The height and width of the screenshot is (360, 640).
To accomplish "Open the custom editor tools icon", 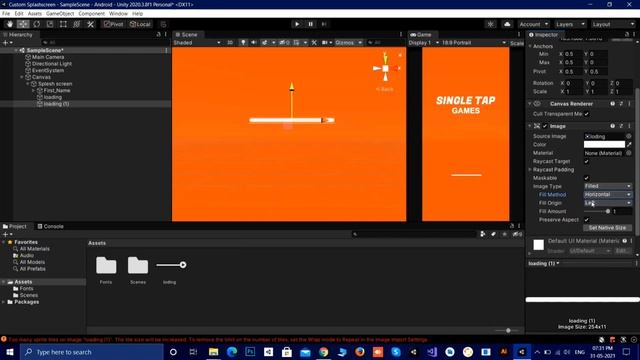I will tap(90, 24).
